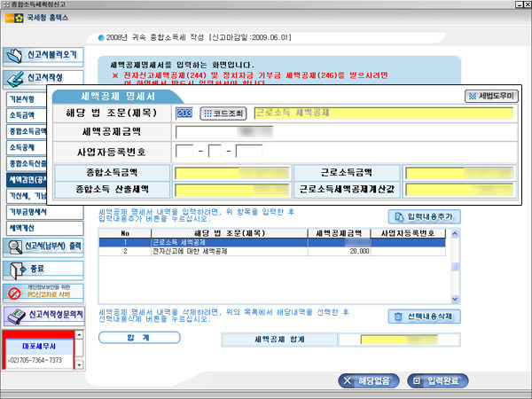Click the 국세청 홈택스 logo
The height and width of the screenshot is (399, 532).
[36, 18]
